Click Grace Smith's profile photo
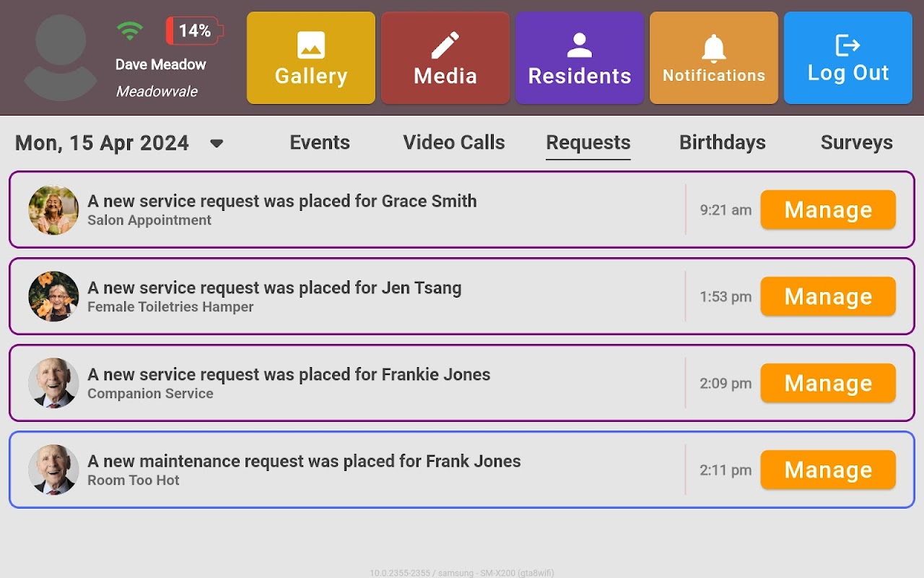 (53, 210)
